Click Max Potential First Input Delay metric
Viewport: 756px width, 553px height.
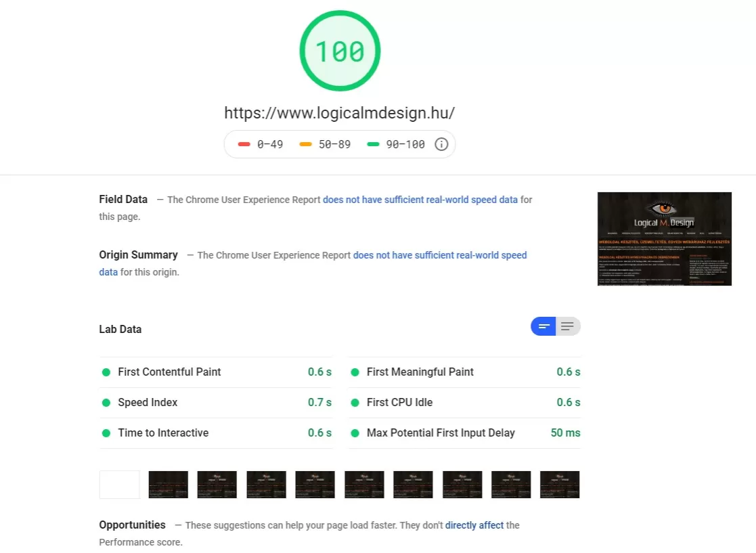tap(464, 433)
